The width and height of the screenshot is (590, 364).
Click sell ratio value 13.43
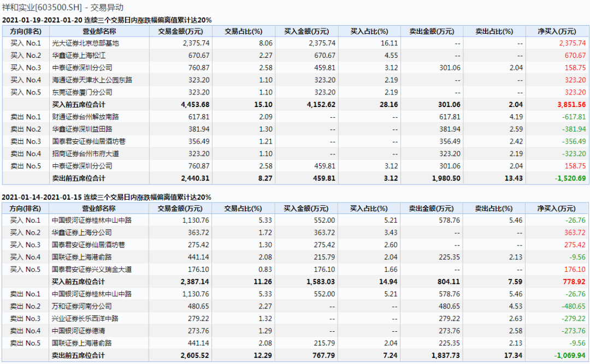[x=514, y=178]
